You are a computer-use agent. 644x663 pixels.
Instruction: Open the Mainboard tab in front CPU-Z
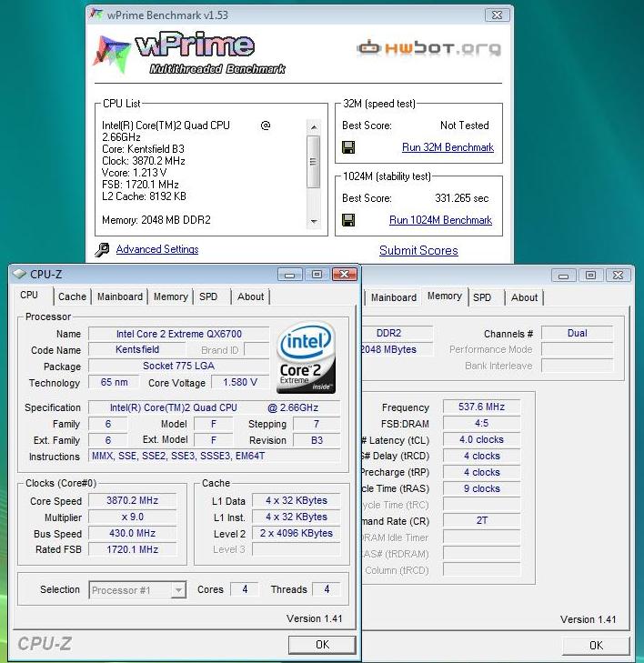[120, 296]
